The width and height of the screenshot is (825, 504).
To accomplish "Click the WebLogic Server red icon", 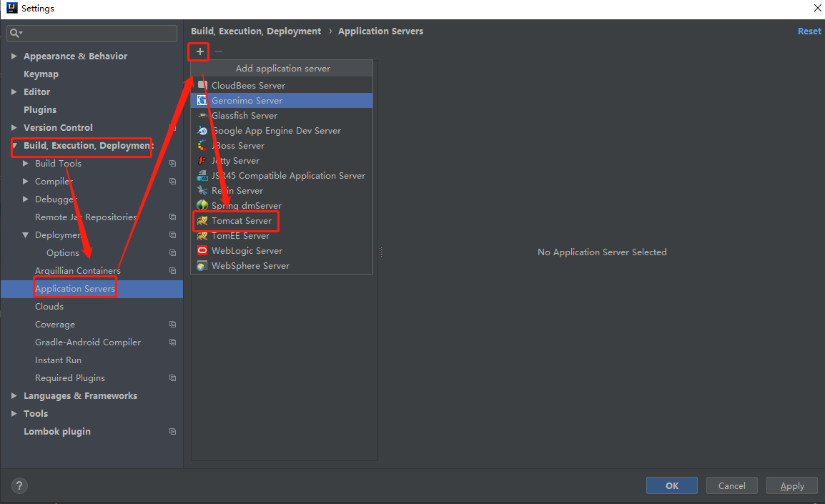I will (x=202, y=250).
